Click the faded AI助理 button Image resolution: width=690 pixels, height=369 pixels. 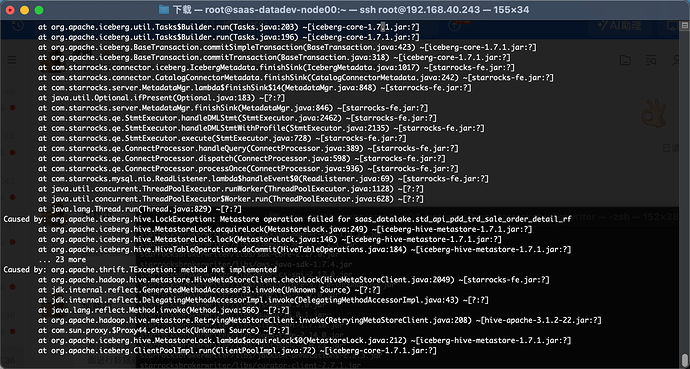click(619, 26)
